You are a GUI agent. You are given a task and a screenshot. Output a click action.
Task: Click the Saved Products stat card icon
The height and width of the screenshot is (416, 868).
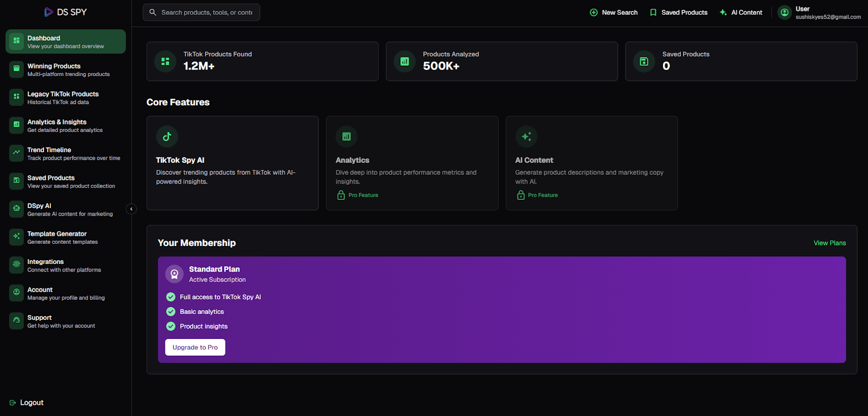644,62
